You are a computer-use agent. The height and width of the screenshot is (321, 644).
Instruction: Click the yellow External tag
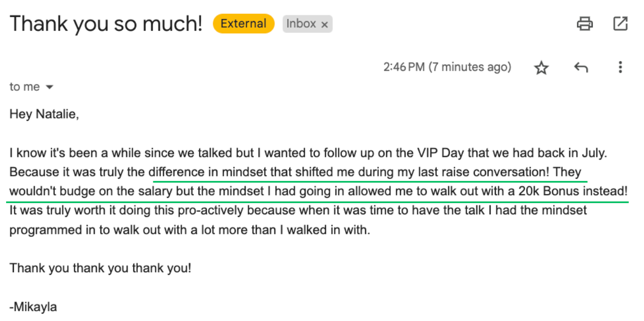[244, 24]
